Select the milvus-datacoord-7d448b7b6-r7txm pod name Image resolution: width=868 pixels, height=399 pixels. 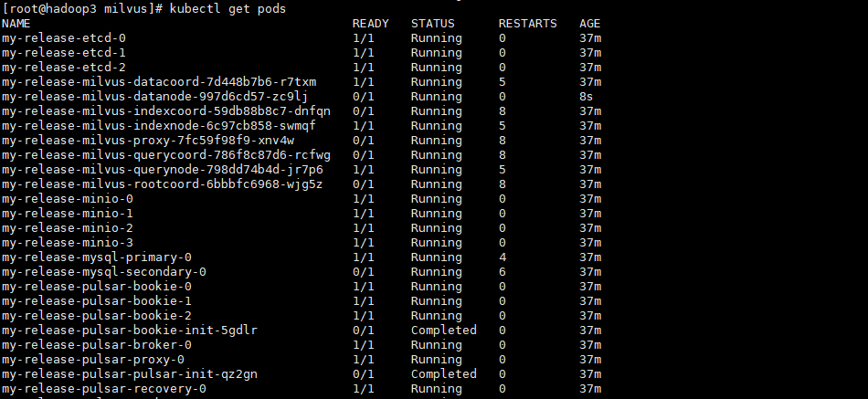(159, 82)
